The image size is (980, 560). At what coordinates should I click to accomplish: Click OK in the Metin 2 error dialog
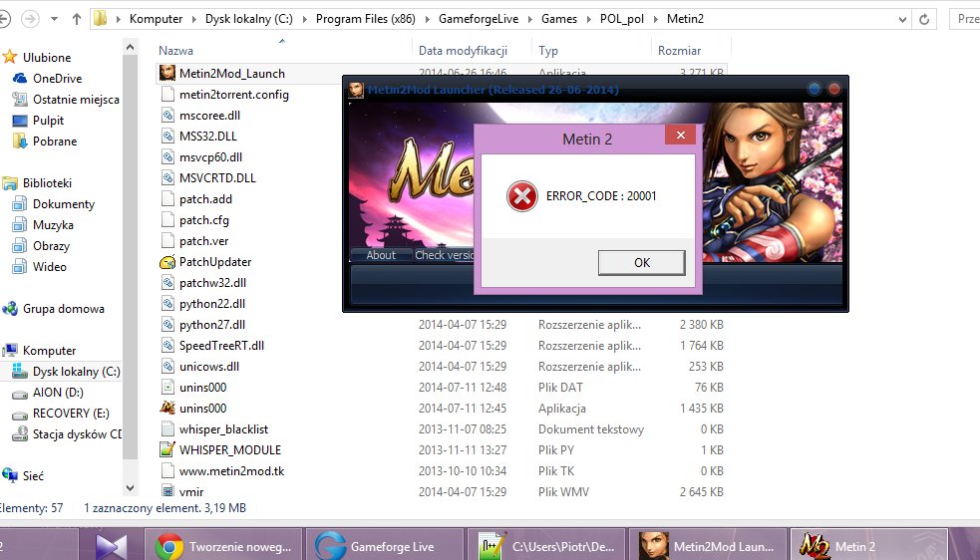click(x=641, y=262)
